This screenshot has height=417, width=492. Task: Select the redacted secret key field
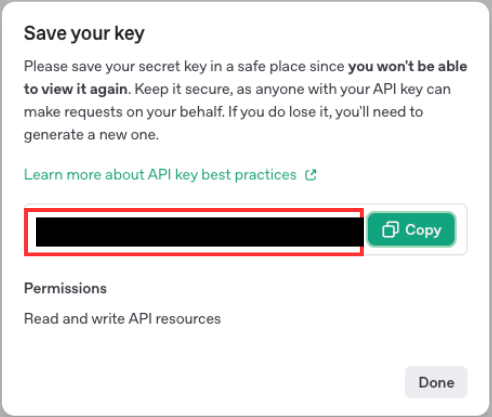pos(194,232)
